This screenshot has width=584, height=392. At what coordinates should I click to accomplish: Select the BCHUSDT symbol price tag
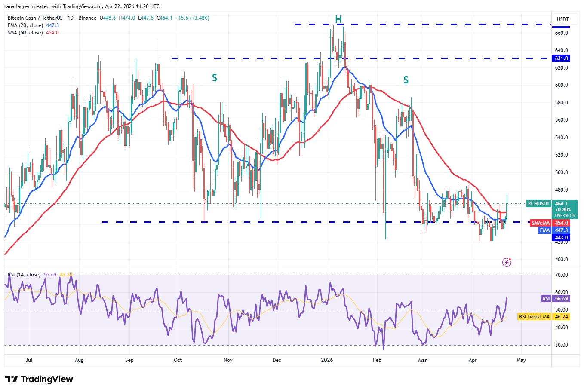pyautogui.click(x=538, y=204)
